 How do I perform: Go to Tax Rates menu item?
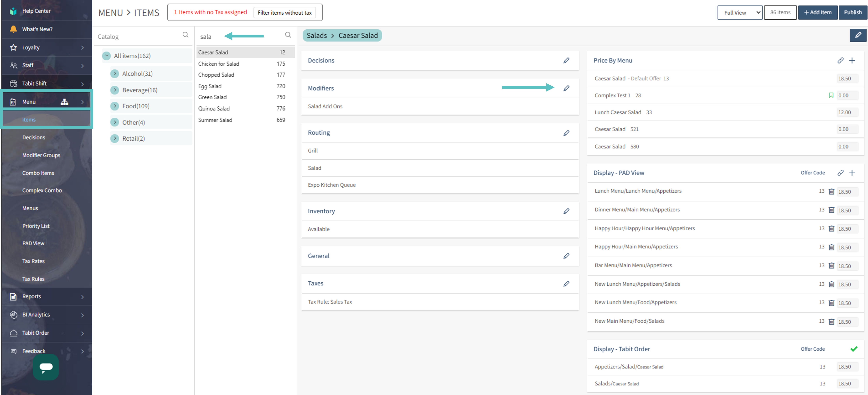click(x=33, y=261)
